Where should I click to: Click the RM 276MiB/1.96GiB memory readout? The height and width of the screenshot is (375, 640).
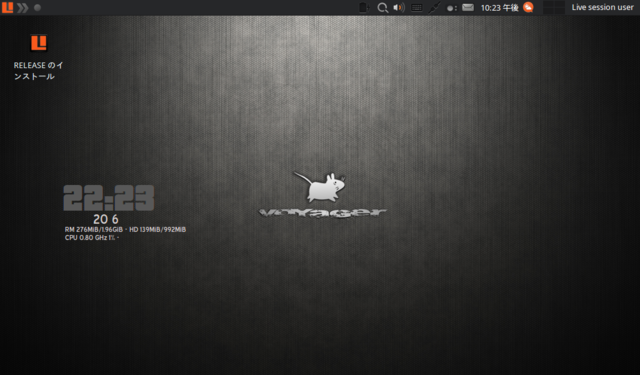[x=94, y=230]
